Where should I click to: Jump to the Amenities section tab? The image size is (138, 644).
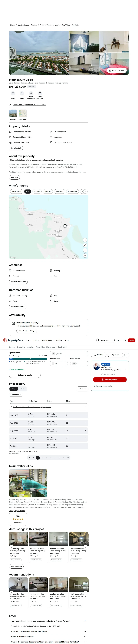(x=40, y=347)
